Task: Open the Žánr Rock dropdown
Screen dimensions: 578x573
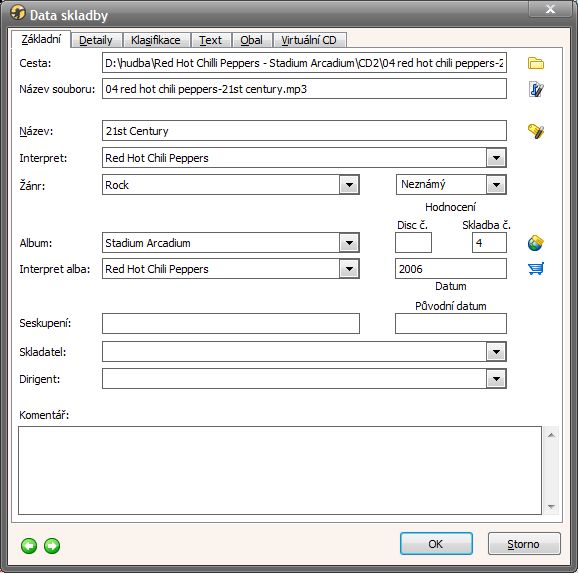Action: (x=349, y=185)
